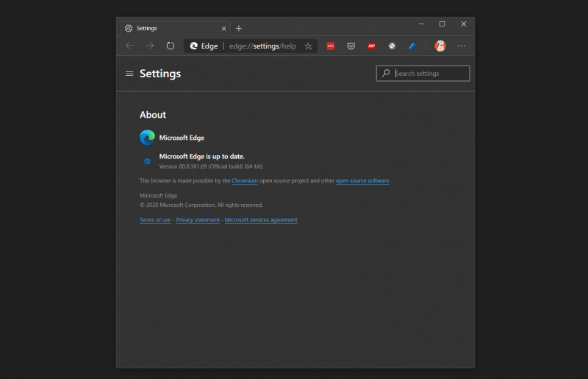Image resolution: width=588 pixels, height=379 pixels.
Task: Click the gear icon on the Settings tab
Action: click(x=129, y=28)
